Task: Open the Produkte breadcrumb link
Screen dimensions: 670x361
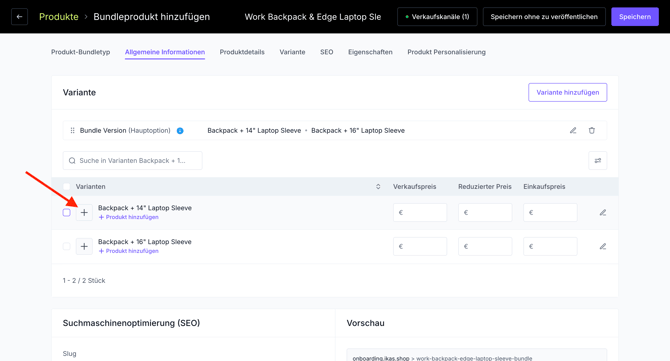Action: coord(59,17)
